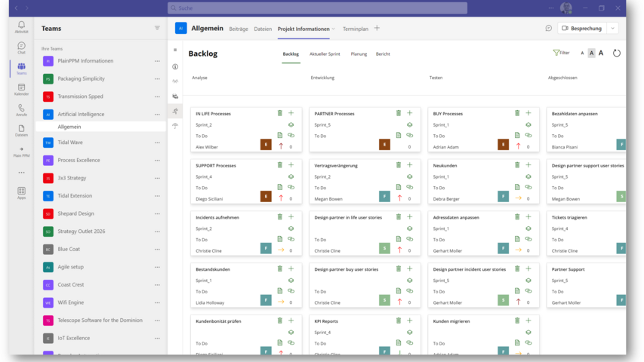Open document icon on BUY Processes card
Screen dimensions: 644x362
click(x=517, y=135)
